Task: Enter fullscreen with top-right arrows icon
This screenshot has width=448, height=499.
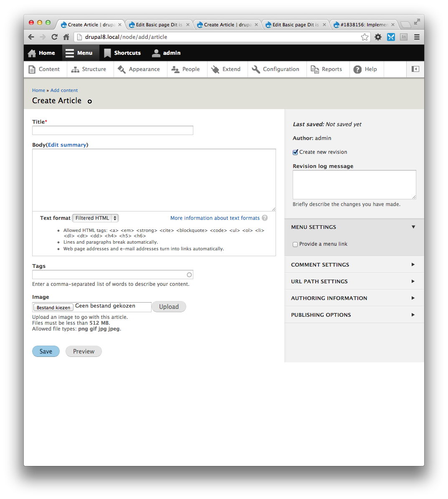Action: pyautogui.click(x=417, y=22)
